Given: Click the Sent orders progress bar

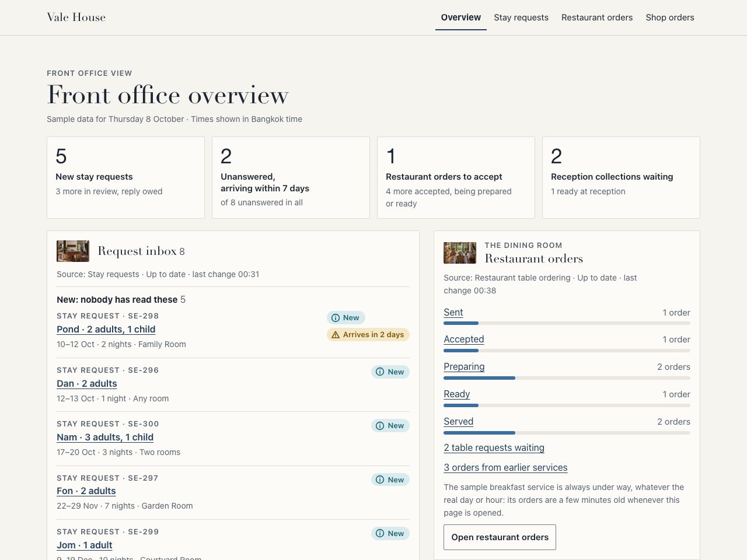Looking at the screenshot, I should pos(567,323).
